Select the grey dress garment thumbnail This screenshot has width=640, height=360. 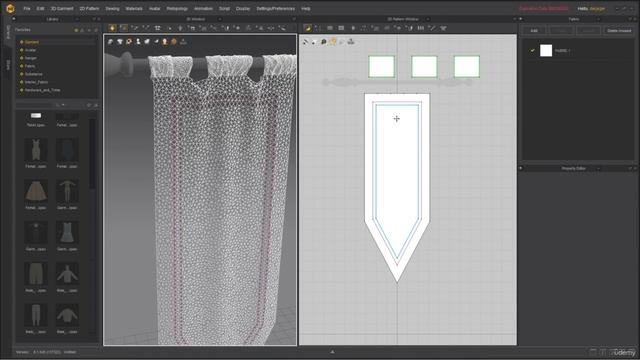[67, 232]
